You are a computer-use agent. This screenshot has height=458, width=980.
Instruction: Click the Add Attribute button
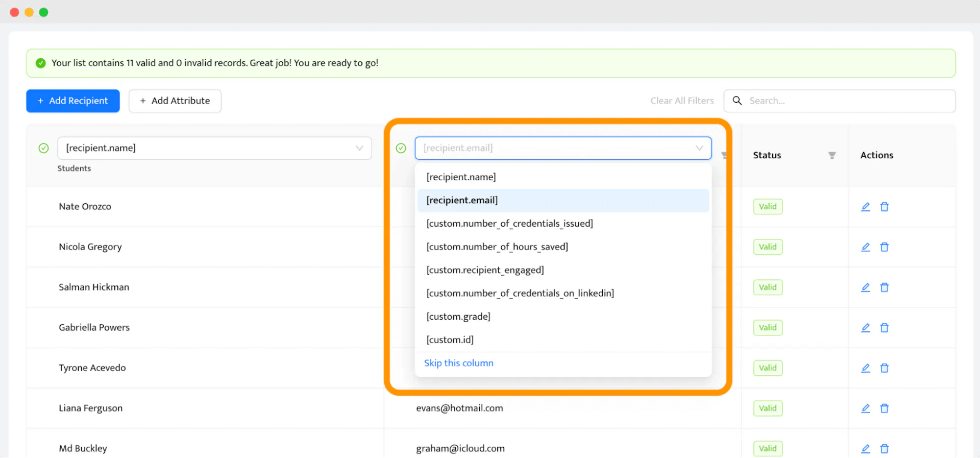(x=175, y=101)
